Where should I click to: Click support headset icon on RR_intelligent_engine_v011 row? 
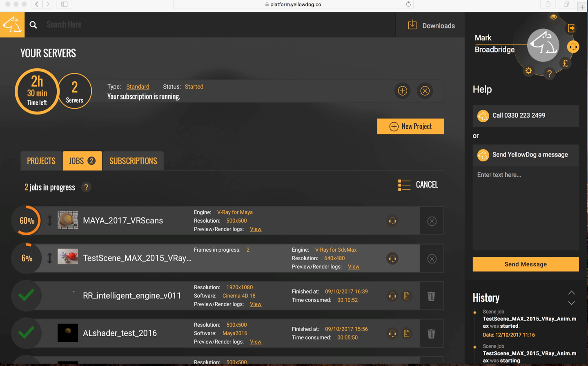point(392,296)
